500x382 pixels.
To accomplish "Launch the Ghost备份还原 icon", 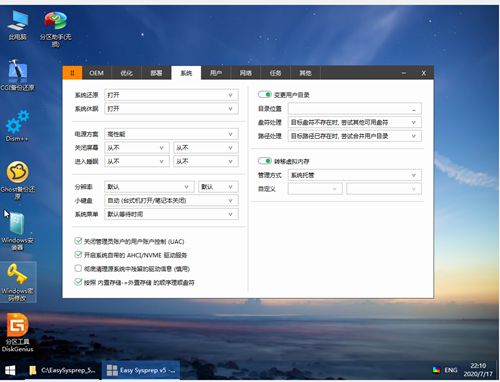I will (17, 180).
